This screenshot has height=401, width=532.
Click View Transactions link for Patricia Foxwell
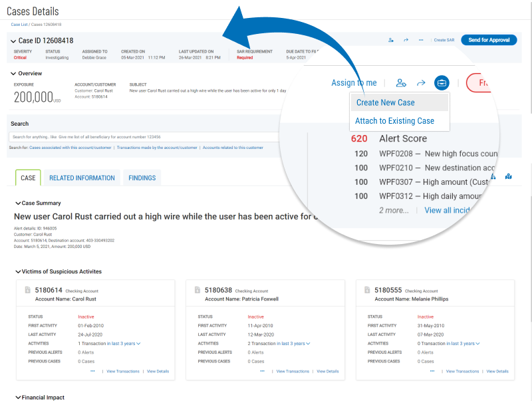pos(293,371)
